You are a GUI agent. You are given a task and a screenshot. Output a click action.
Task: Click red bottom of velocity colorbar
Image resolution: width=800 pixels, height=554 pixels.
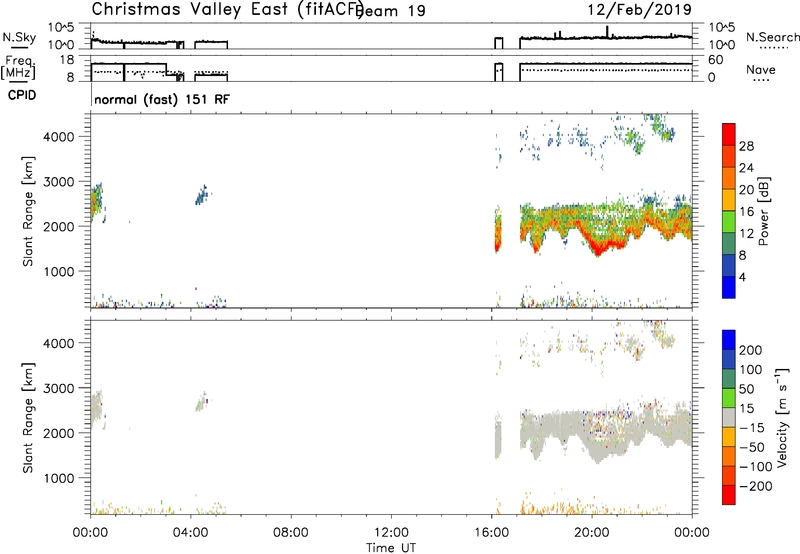(729, 495)
